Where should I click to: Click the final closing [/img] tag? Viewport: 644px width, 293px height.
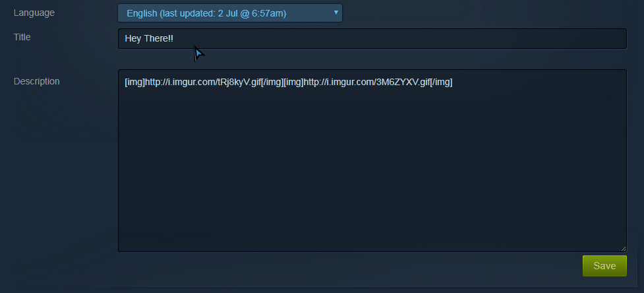pyautogui.click(x=442, y=82)
